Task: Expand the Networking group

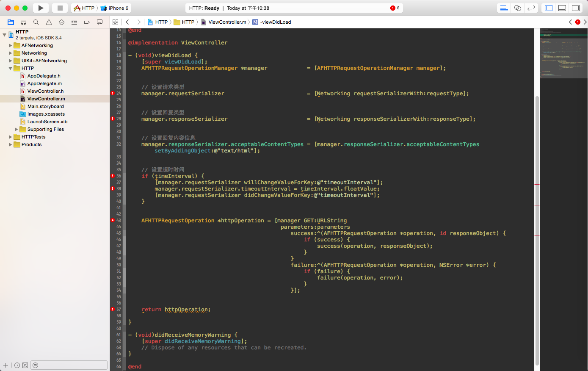Action: (x=10, y=53)
